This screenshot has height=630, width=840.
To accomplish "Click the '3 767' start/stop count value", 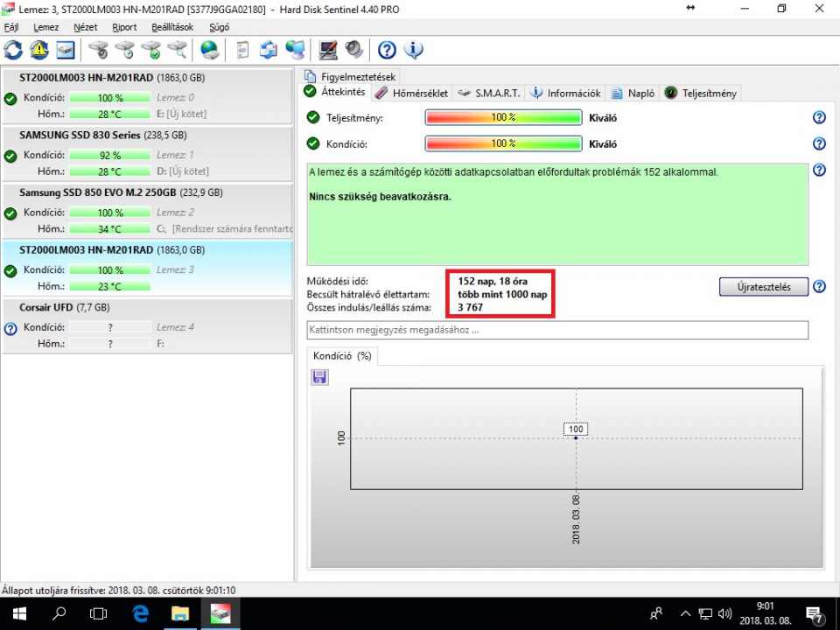I will coord(471,307).
